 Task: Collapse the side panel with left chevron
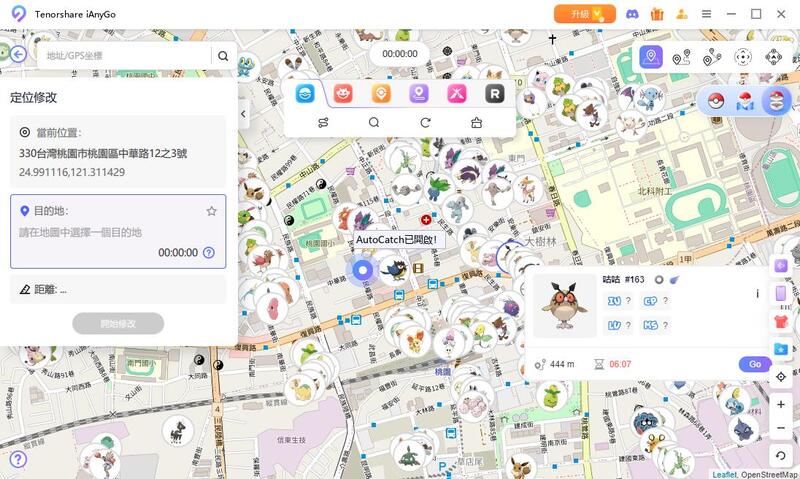point(243,114)
